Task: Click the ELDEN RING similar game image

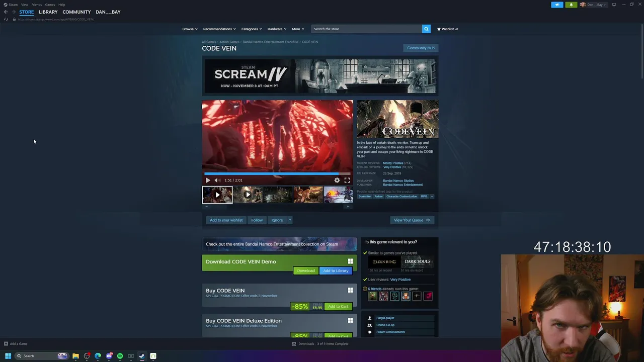Action: (384, 261)
